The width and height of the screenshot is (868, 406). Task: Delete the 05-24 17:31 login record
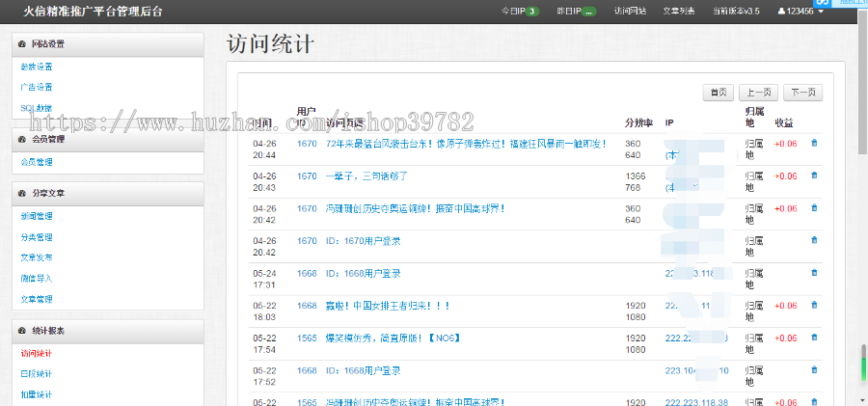(814, 273)
